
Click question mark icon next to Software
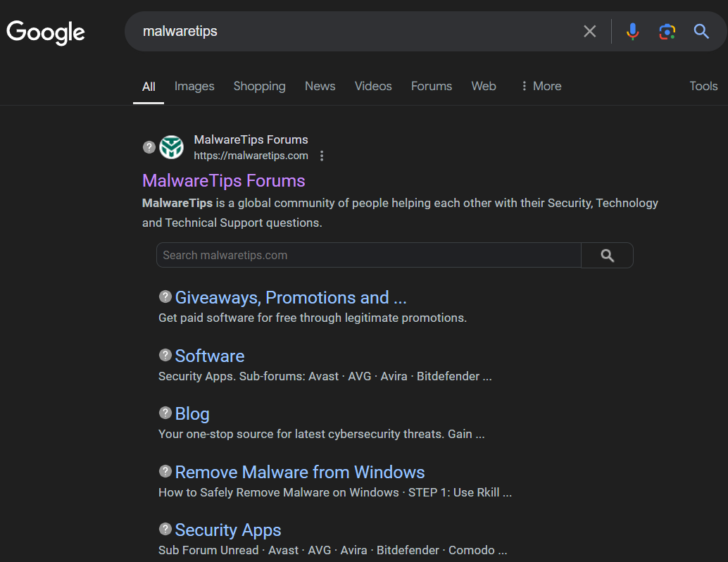pyautogui.click(x=165, y=354)
